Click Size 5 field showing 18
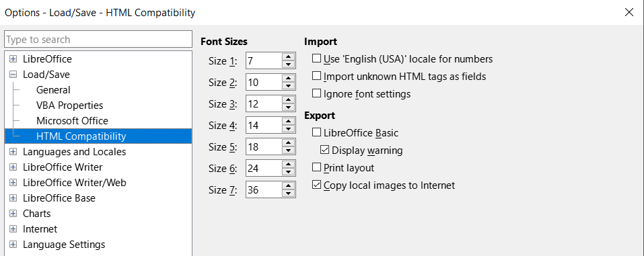Viewport: 644px width, 256px height. point(264,146)
